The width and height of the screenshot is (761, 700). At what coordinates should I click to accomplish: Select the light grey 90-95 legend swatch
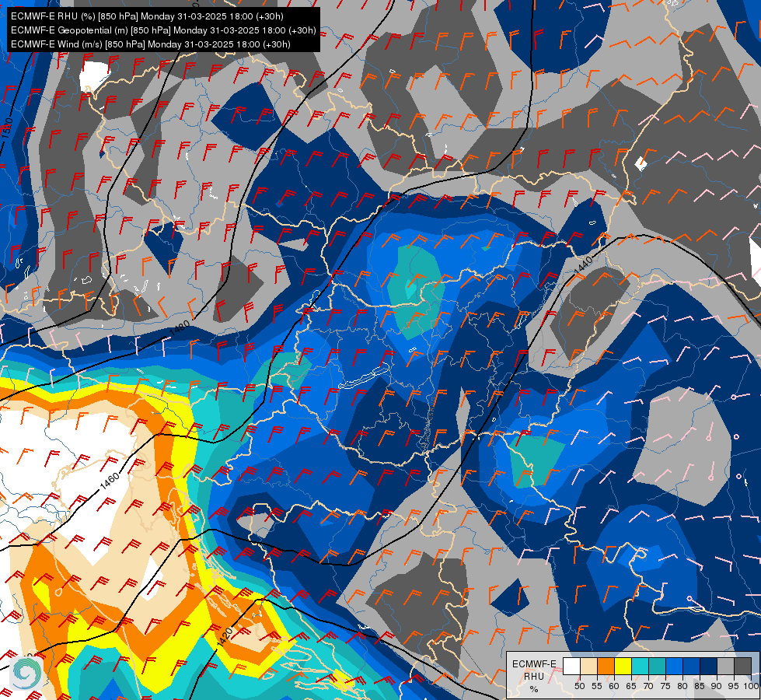tap(725, 666)
